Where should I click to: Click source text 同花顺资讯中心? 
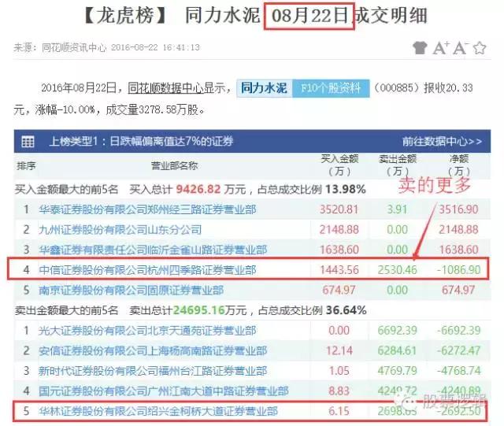point(74,48)
